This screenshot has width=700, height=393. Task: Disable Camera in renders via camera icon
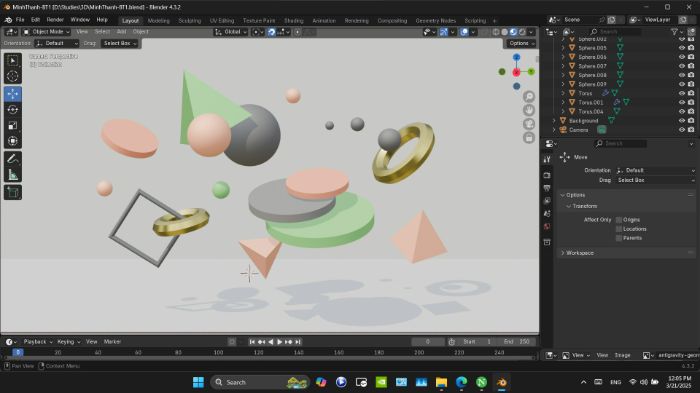coord(691,130)
